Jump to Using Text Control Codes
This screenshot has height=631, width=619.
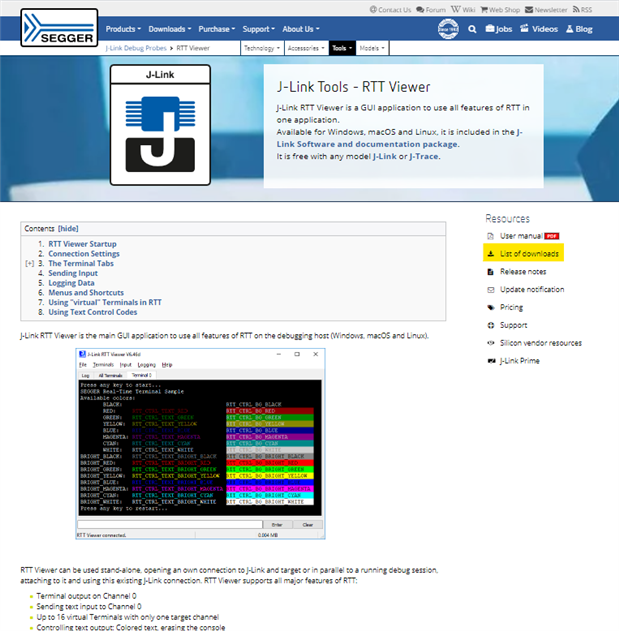tap(93, 312)
